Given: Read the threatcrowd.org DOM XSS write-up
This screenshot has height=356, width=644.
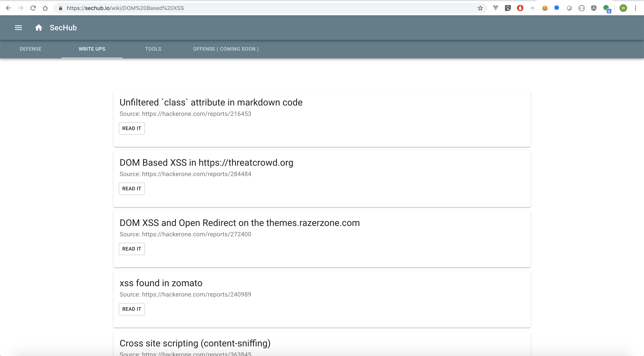Looking at the screenshot, I should coord(132,189).
